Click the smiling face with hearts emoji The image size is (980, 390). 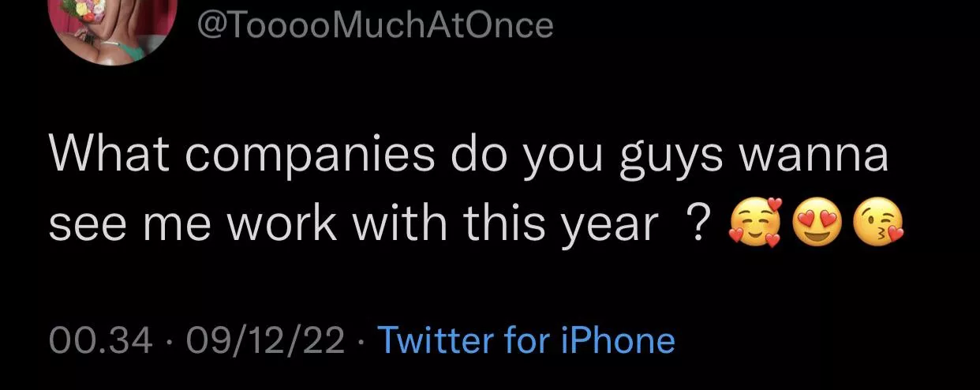pos(754,224)
